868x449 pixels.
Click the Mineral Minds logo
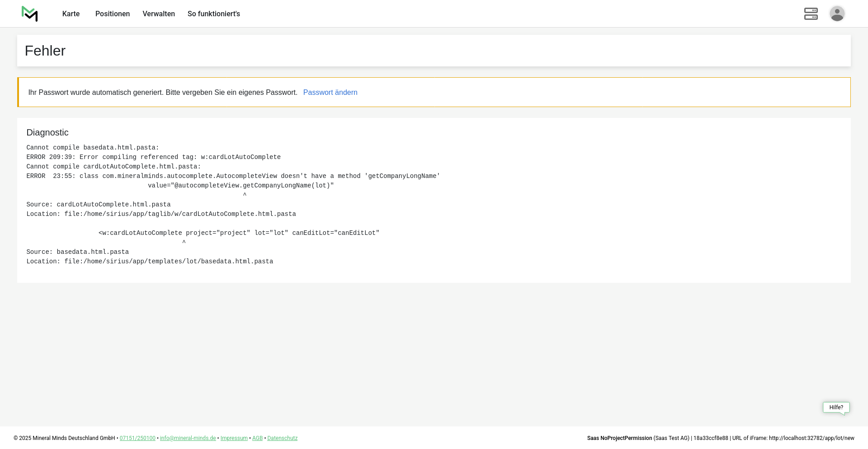30,14
